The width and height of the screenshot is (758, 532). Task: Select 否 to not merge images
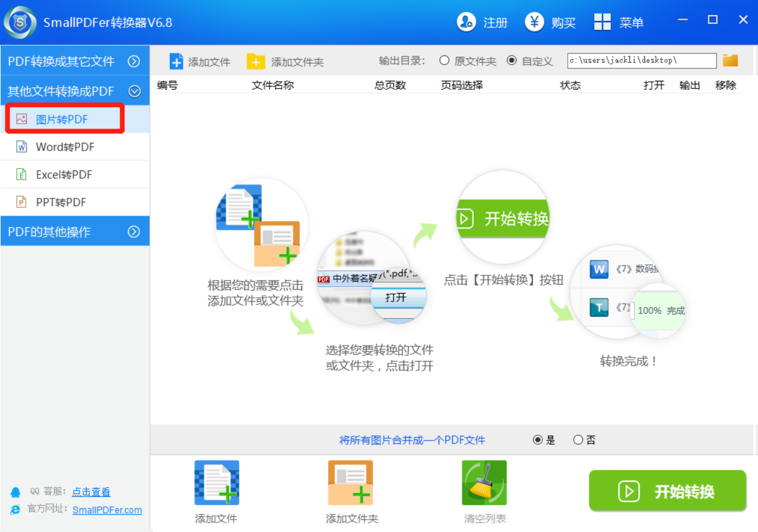(578, 440)
